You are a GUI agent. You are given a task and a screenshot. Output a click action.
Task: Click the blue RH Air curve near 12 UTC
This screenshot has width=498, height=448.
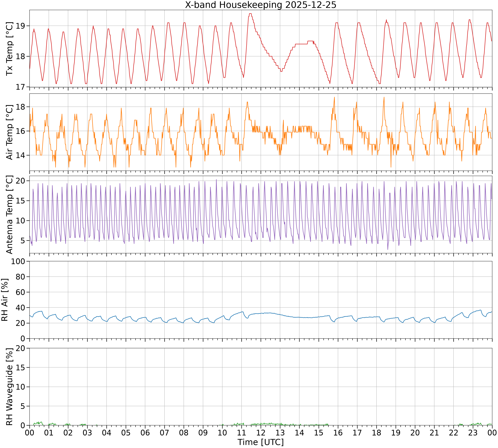261,313
